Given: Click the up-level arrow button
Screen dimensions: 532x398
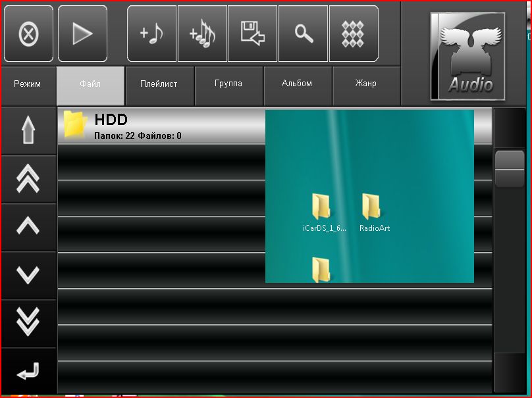Looking at the screenshot, I should [x=28, y=131].
